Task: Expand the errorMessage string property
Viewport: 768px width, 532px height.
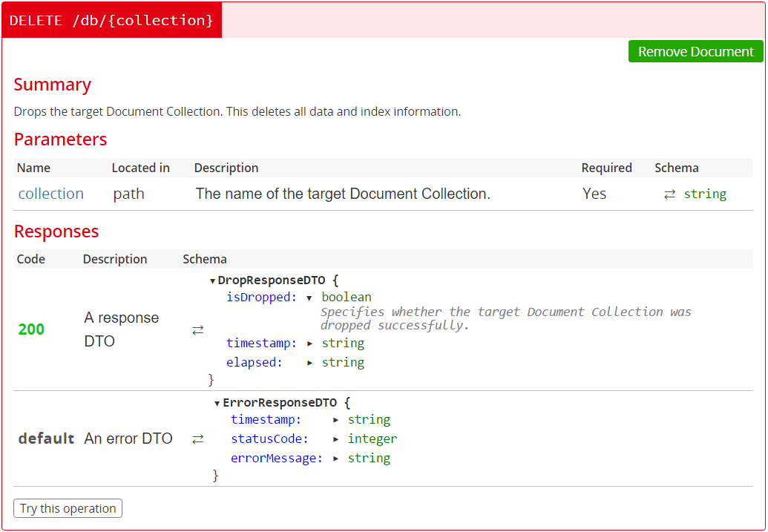Action: [x=335, y=459]
